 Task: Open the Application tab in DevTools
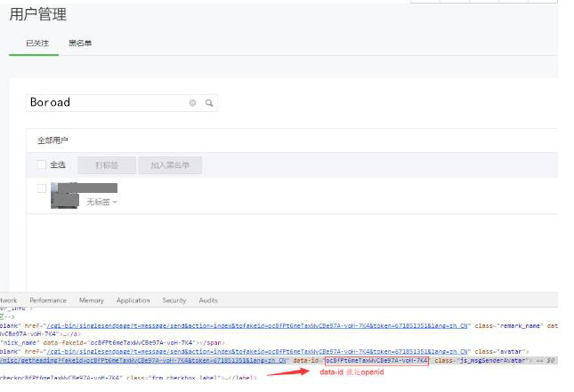pyautogui.click(x=133, y=301)
